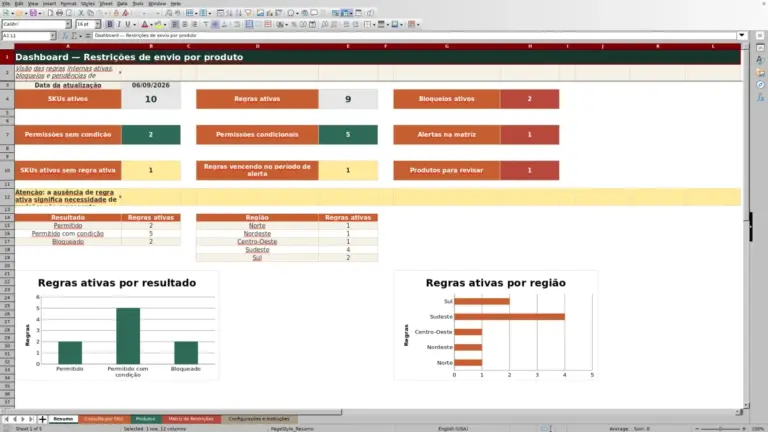The width and height of the screenshot is (768, 432).
Task: Switch to Matriz de Restrições sheet tab
Action: pyautogui.click(x=191, y=419)
